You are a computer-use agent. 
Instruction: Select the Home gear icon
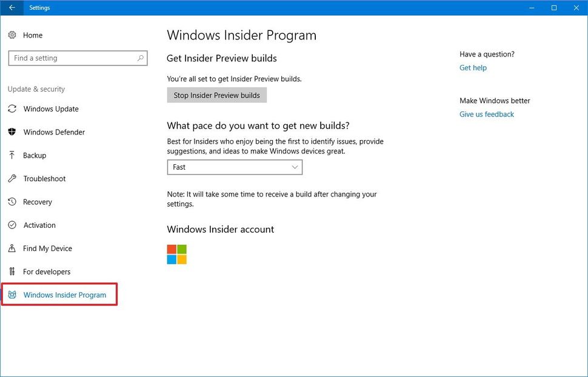[x=13, y=35]
